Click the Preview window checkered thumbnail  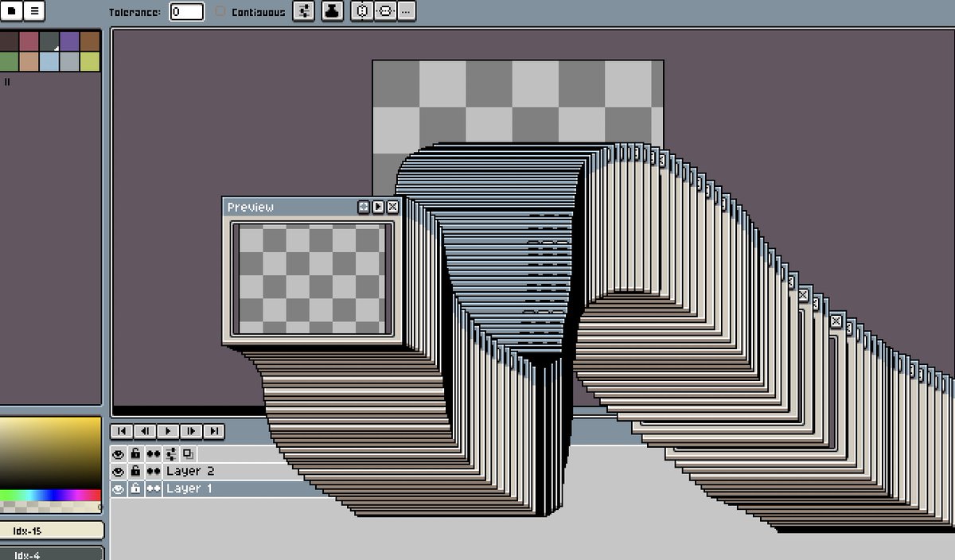[x=311, y=279]
